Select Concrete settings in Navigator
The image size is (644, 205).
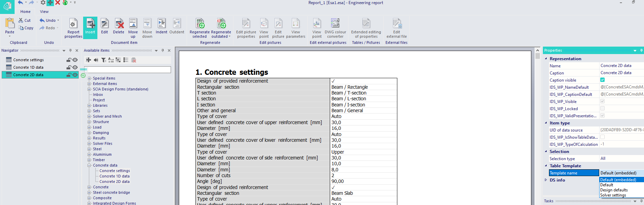29,60
